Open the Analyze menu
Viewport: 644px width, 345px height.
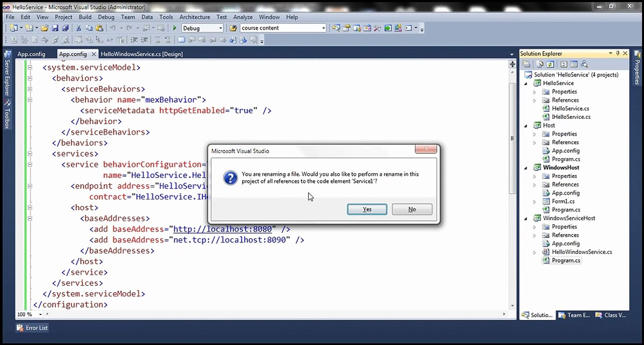[243, 17]
